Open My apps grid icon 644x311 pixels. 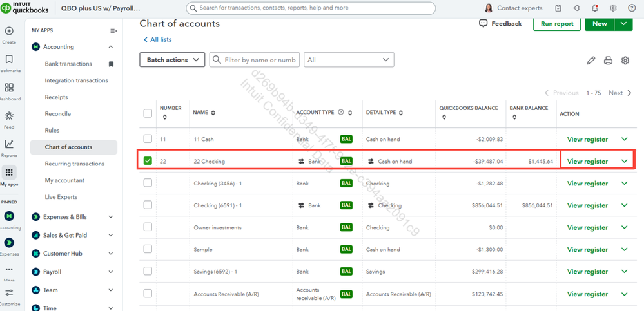pyautogui.click(x=9, y=173)
